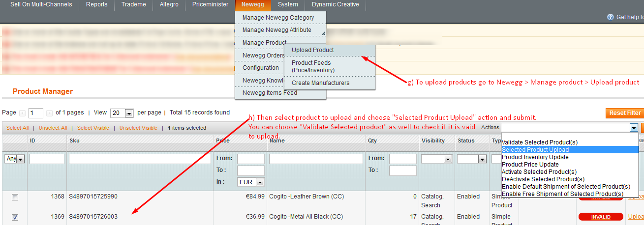Click SKU text S4897015726003

[93, 217]
